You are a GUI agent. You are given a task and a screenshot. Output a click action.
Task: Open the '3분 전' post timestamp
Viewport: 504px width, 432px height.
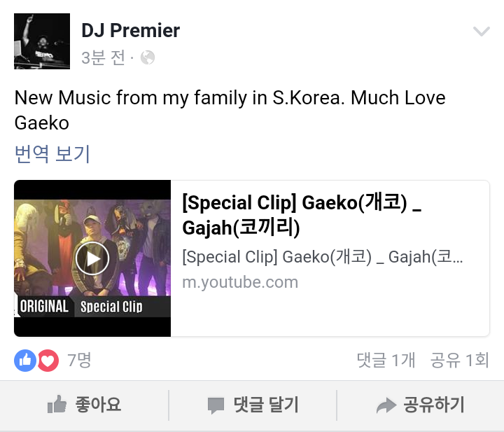(x=103, y=58)
